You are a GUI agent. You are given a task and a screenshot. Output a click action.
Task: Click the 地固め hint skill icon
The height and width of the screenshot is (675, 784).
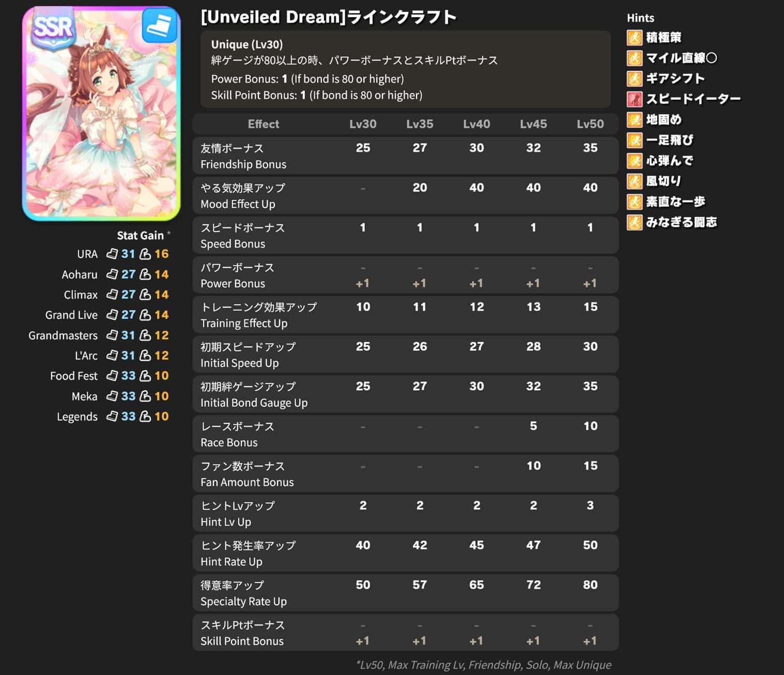[x=634, y=119]
